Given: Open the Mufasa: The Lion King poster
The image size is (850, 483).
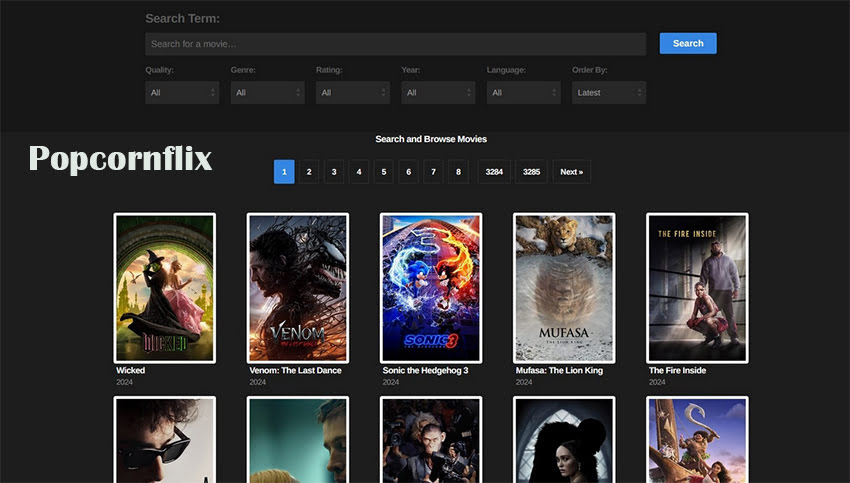Looking at the screenshot, I should pos(564,288).
